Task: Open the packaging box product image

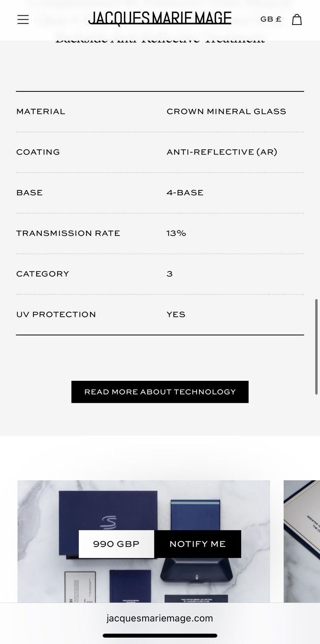Action: [144, 541]
